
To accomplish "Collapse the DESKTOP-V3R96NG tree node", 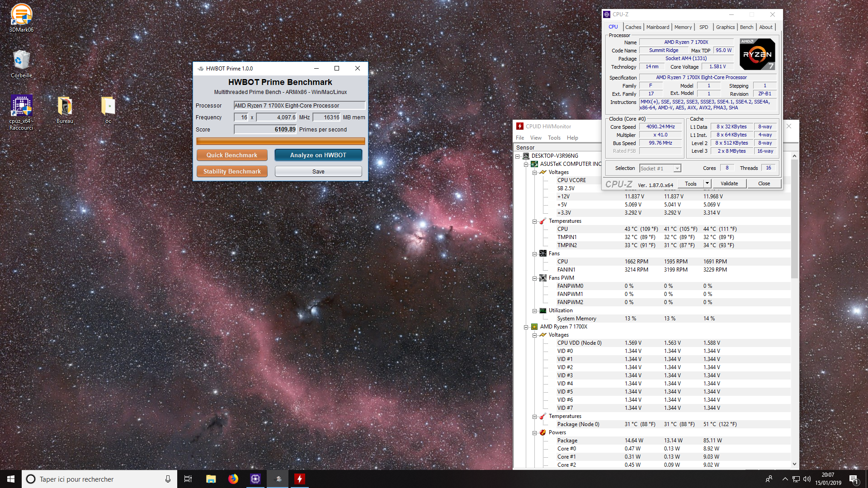I will tap(518, 156).
